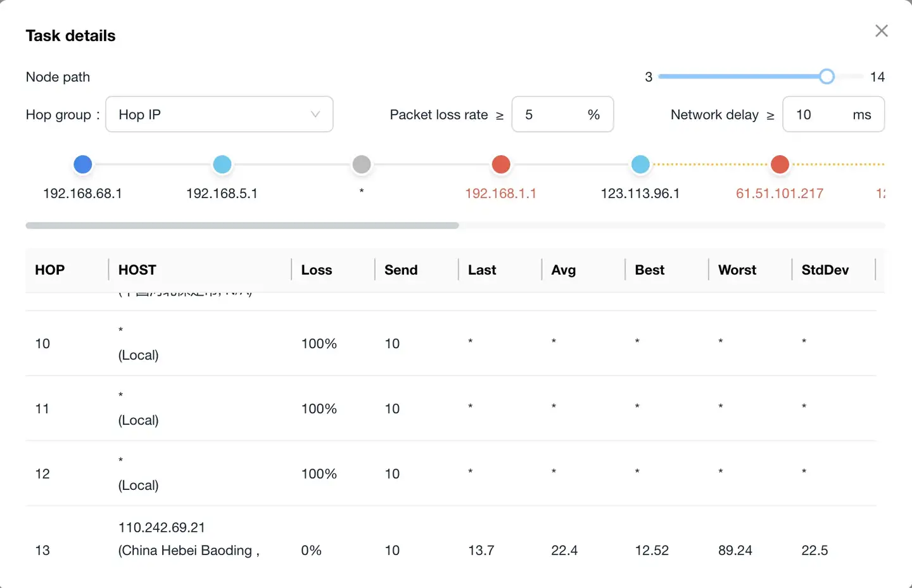912x588 pixels.
Task: Click the 61.51.101.217 IP label
Action: (x=779, y=194)
